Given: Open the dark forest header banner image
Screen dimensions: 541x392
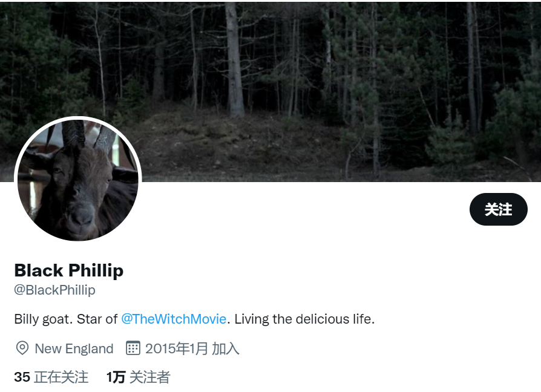Looking at the screenshot, I should pos(270,92).
